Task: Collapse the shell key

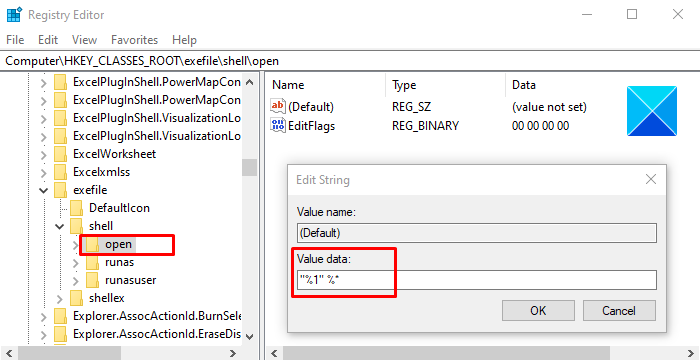Action: [59, 226]
